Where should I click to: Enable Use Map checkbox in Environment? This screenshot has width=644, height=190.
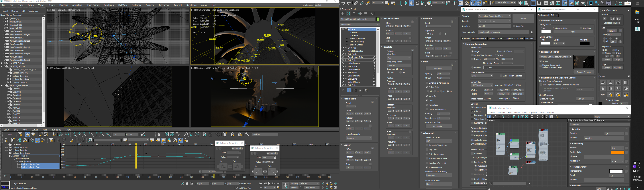pos(582,28)
